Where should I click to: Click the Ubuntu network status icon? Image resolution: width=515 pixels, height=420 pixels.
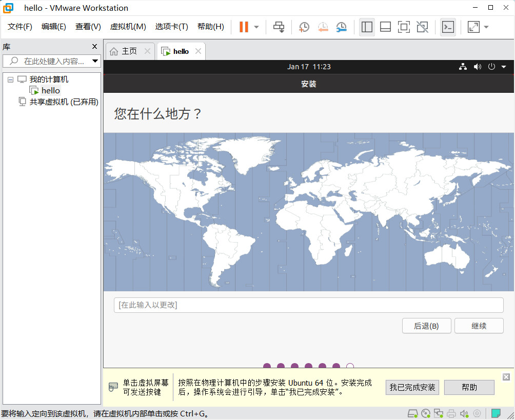coord(463,67)
